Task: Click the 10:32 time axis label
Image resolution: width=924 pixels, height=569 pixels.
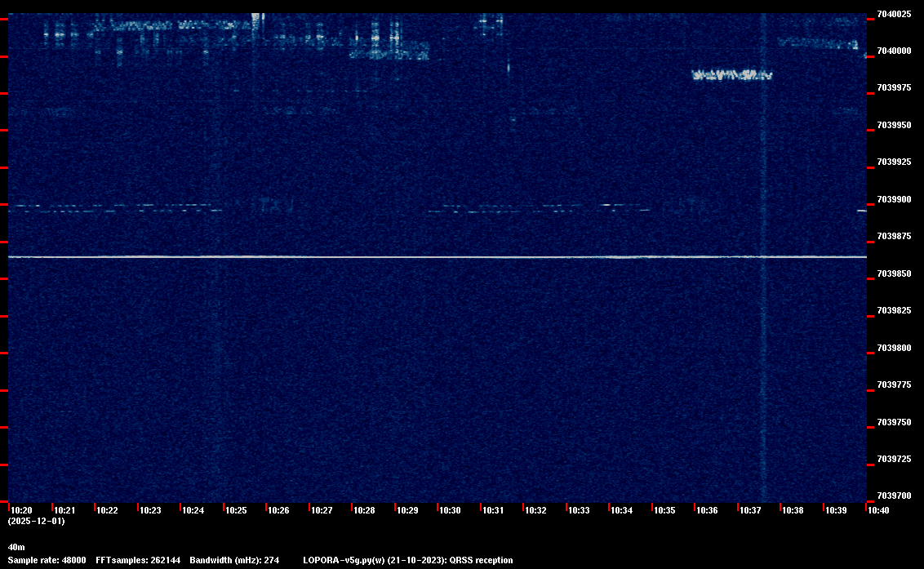Action: pos(535,510)
